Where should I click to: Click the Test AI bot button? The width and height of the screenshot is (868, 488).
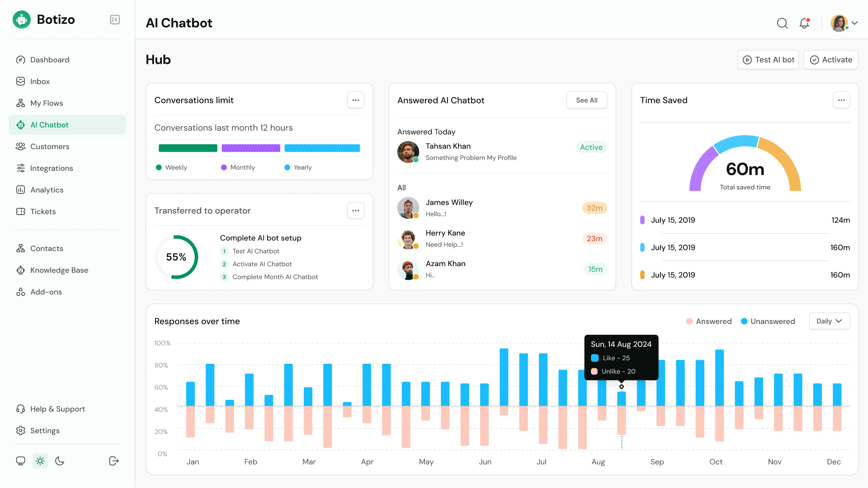[768, 59]
